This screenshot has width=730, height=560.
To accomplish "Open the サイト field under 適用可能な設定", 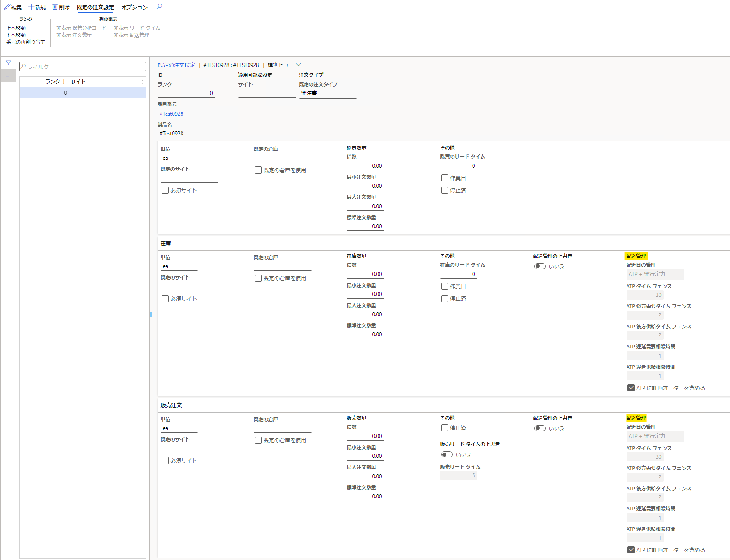I will pyautogui.click(x=267, y=93).
